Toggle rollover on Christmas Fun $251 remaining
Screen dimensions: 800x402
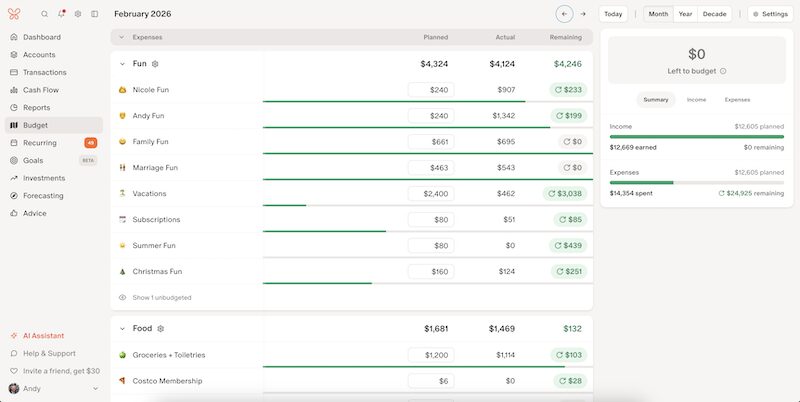tap(569, 272)
